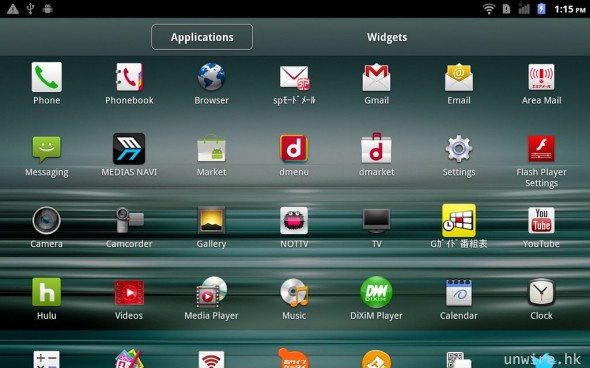Switch to the Widgets tab

[x=387, y=37]
